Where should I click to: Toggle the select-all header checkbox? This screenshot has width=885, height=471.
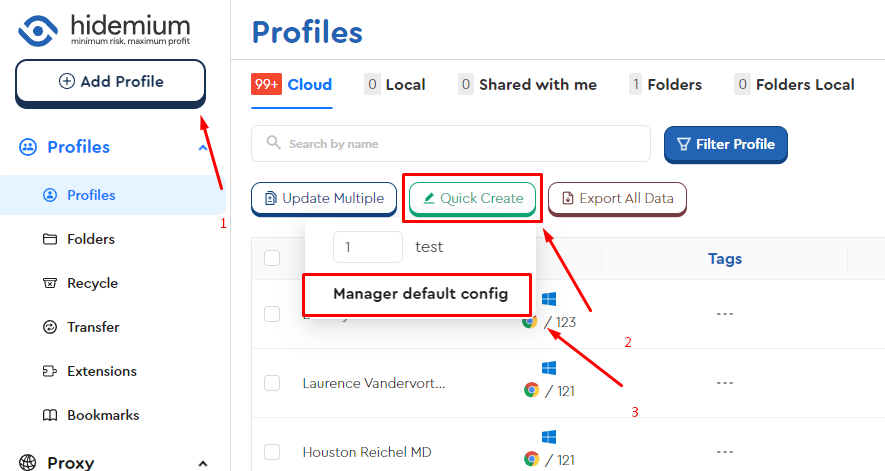click(272, 258)
